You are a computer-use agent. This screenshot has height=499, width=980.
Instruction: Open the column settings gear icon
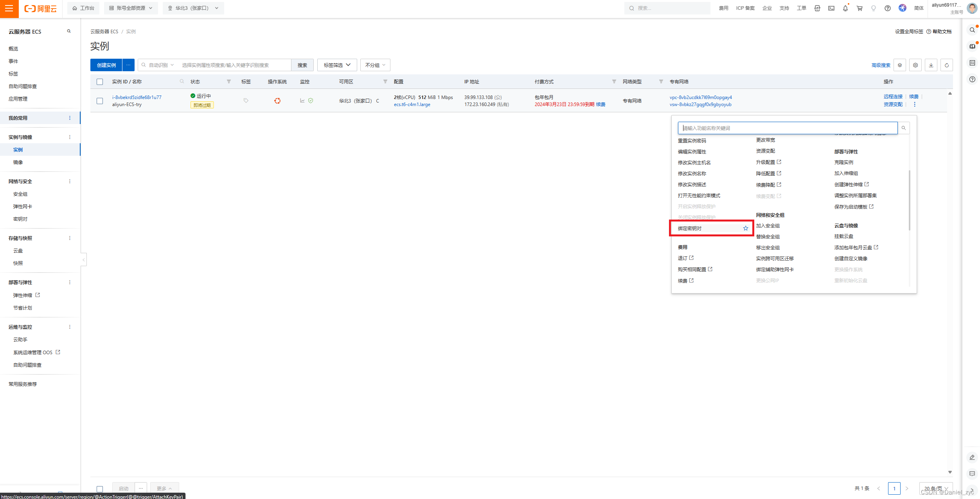[915, 65]
